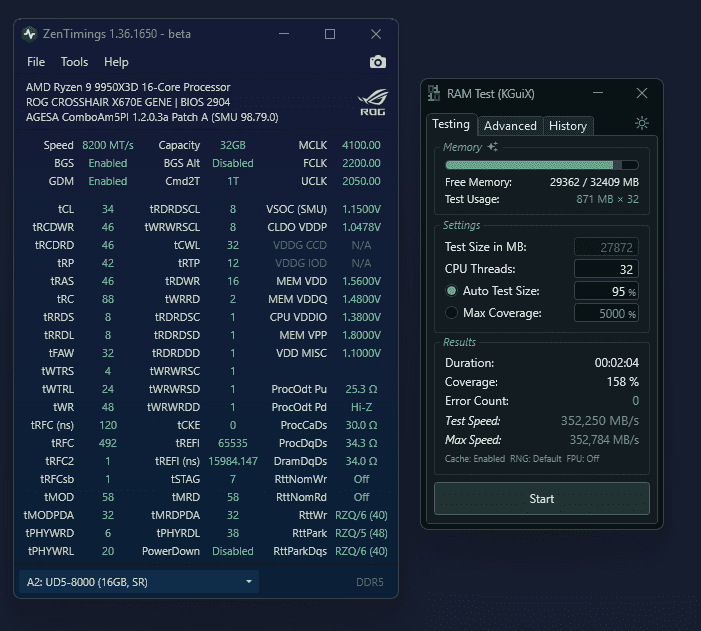Click the tREFI (ns) value 15984.147
Image resolution: width=701 pixels, height=631 pixels.
point(233,461)
